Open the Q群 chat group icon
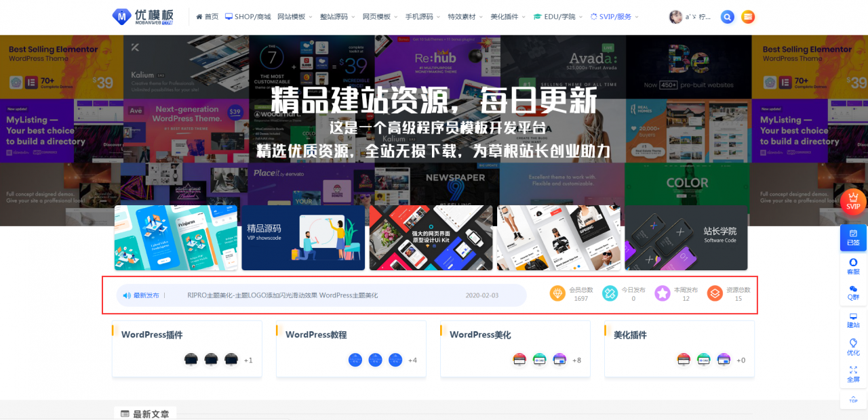 (853, 293)
